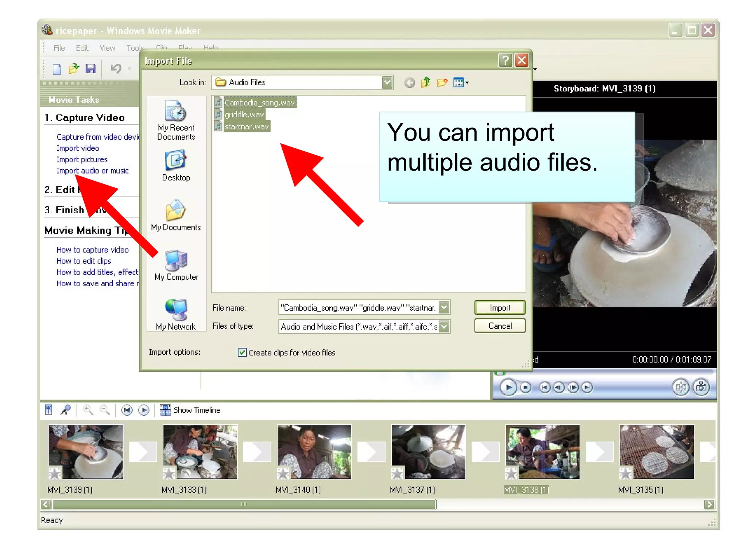747x560 pixels.
Task: Select MVI_3139 (1) storyboard clip
Action: coord(86,452)
